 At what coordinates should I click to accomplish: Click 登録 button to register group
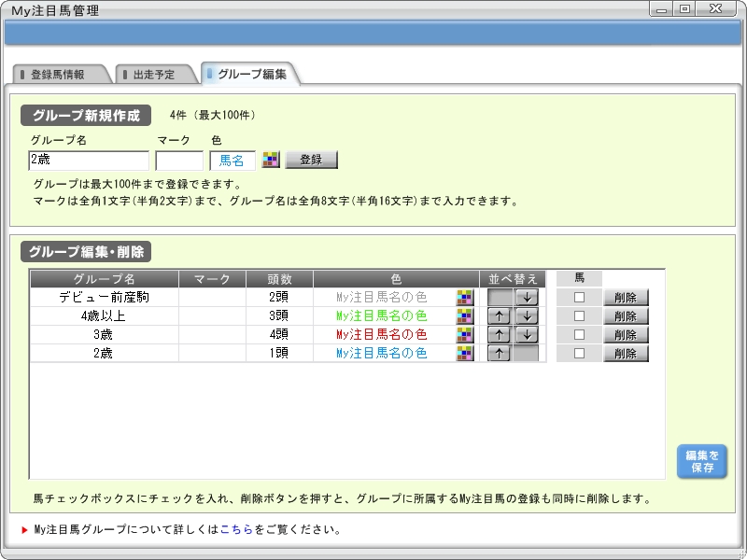[x=312, y=160]
